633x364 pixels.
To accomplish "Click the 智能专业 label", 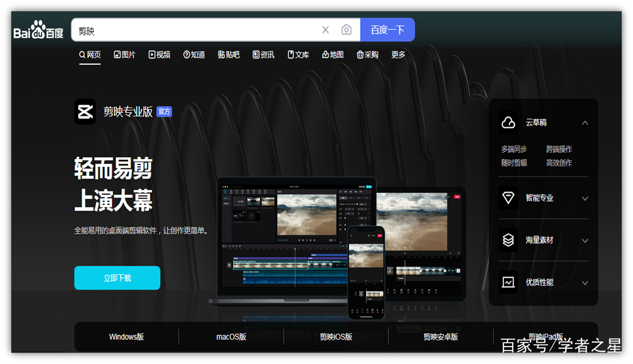I will click(539, 198).
